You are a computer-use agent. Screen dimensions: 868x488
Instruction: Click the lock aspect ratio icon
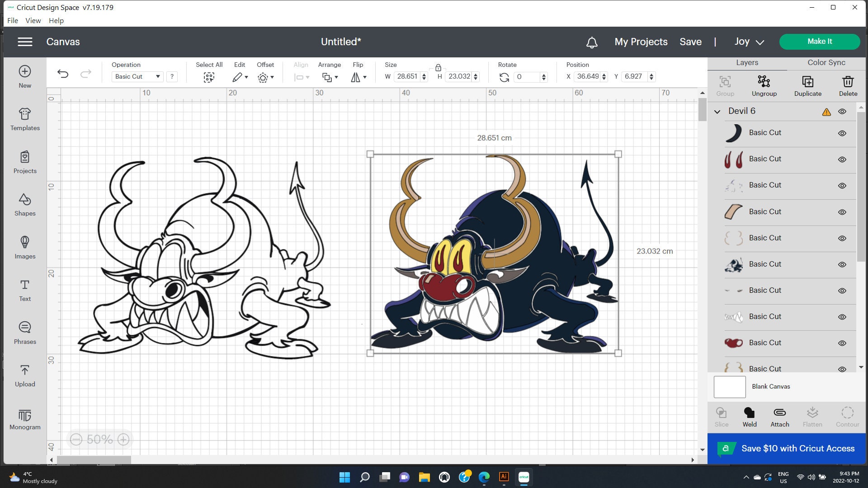(438, 68)
